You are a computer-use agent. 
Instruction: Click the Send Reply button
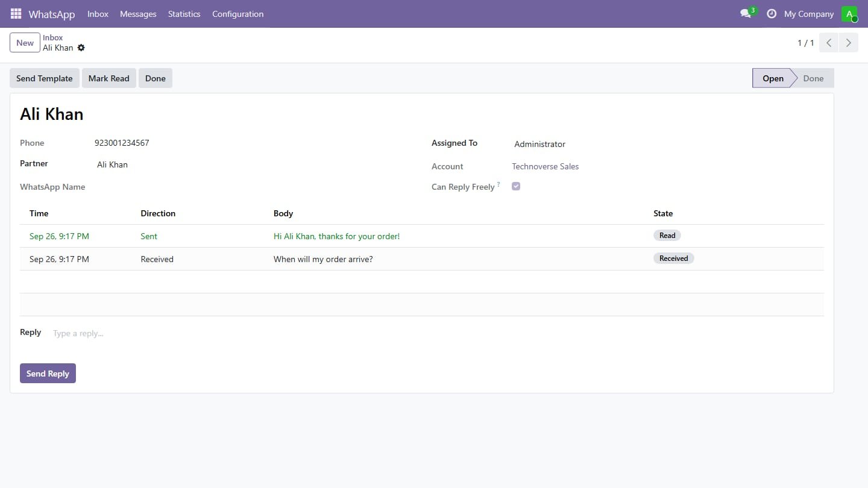(48, 374)
